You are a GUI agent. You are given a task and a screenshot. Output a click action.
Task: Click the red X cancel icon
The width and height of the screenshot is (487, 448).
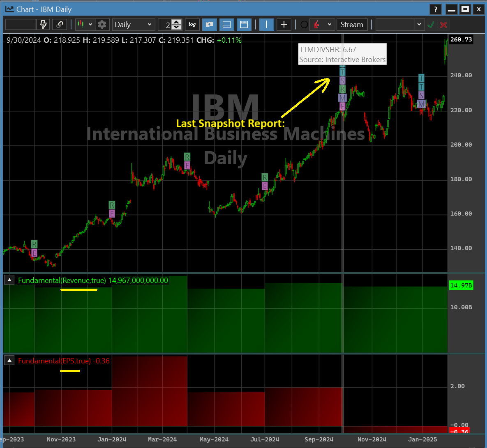click(443, 25)
